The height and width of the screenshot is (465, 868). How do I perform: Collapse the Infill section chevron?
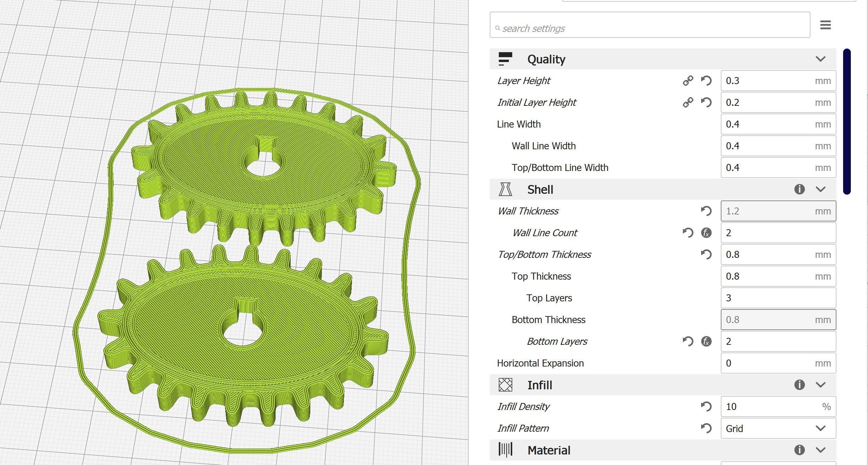coord(820,385)
